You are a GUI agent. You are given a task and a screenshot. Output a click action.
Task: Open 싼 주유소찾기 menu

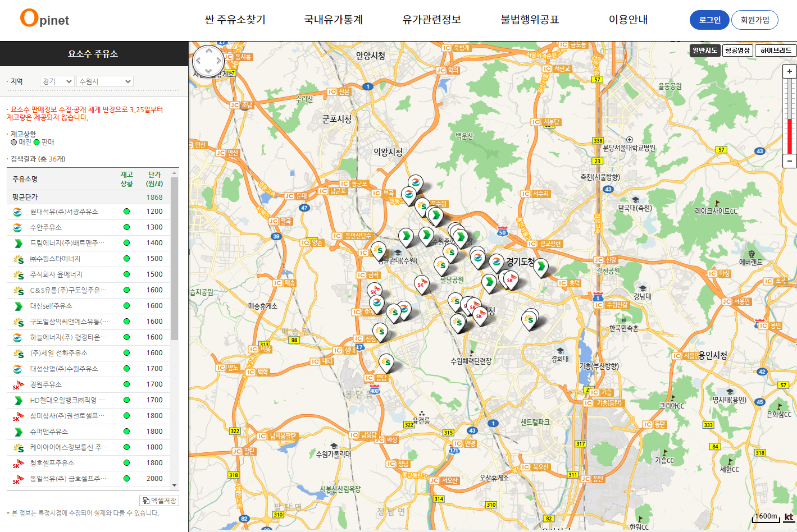235,20
